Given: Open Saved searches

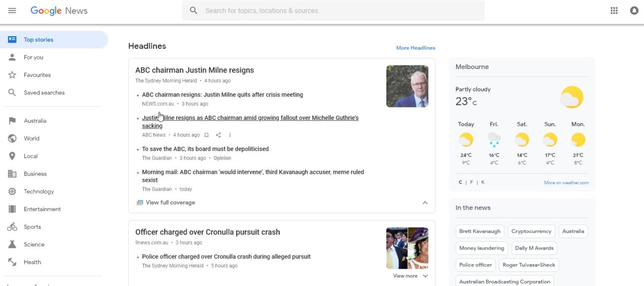Looking at the screenshot, I should (44, 93).
